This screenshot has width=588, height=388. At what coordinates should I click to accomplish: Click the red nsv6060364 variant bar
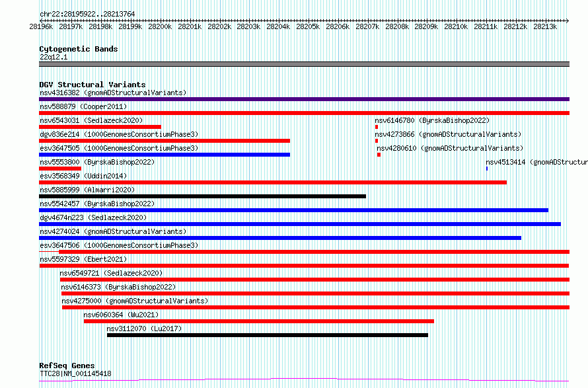259,321
